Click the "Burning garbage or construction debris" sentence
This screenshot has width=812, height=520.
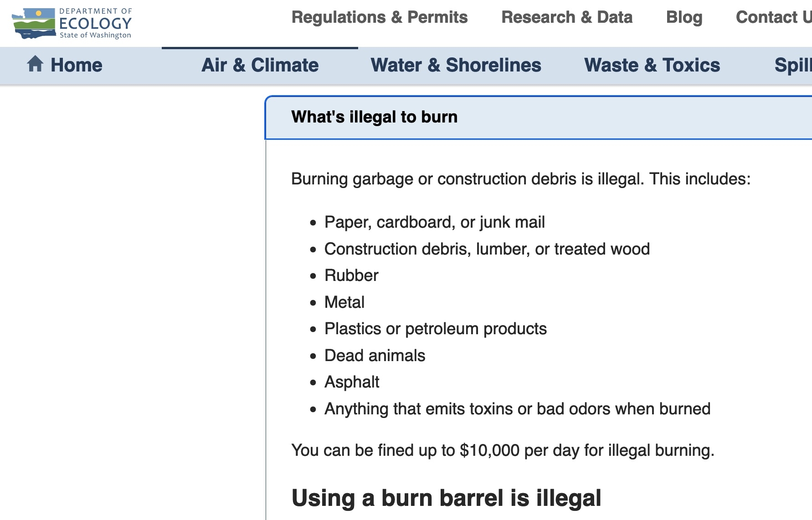coord(520,179)
